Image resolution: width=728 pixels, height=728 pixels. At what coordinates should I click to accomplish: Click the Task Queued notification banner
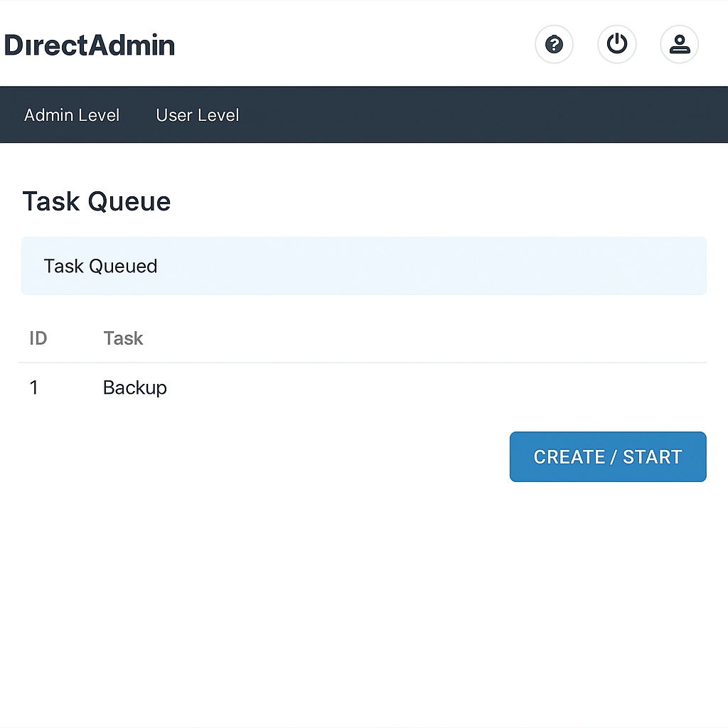coord(363,266)
